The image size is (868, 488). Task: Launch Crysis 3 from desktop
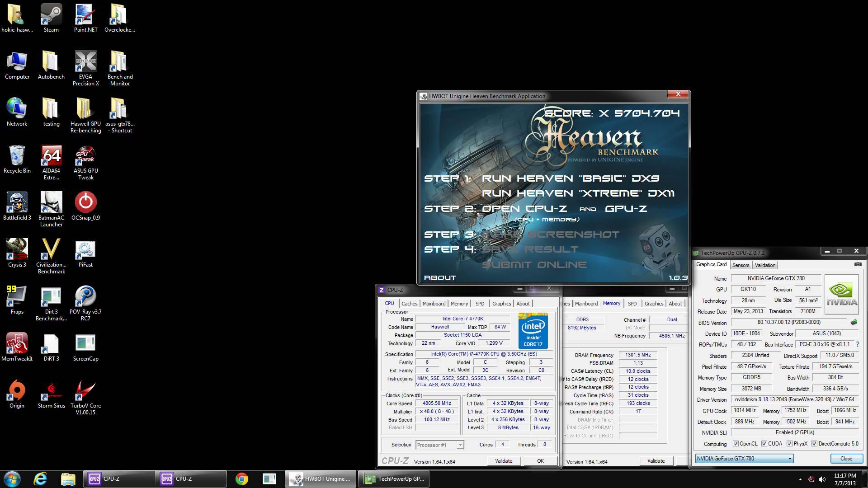tap(17, 253)
